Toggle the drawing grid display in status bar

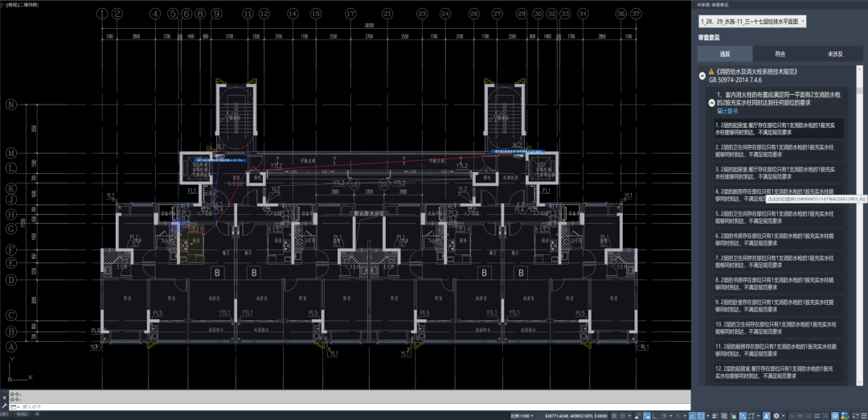click(x=614, y=415)
